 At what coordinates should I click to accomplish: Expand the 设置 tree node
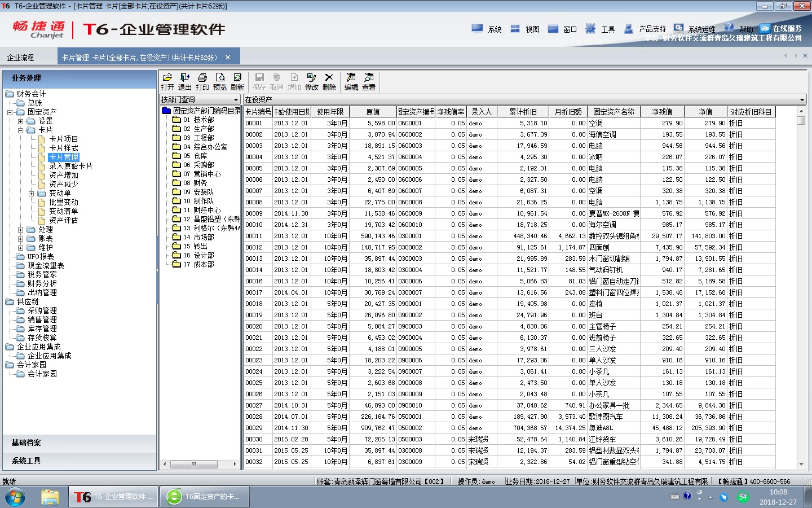[x=20, y=121]
